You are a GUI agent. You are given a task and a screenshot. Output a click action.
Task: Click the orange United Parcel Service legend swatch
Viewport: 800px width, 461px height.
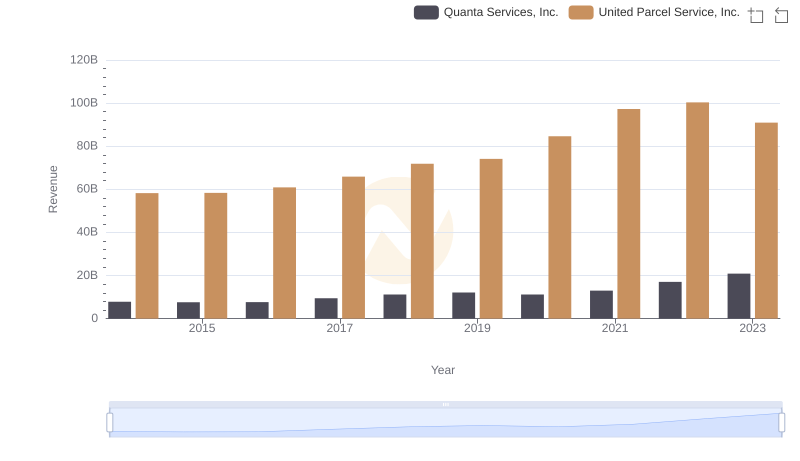pyautogui.click(x=581, y=12)
